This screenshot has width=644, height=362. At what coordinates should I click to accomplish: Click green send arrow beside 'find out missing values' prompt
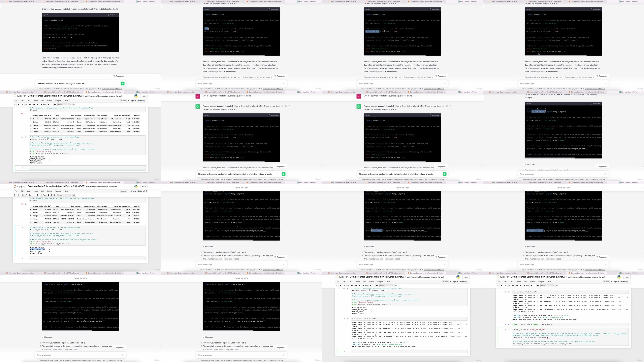[123, 83]
